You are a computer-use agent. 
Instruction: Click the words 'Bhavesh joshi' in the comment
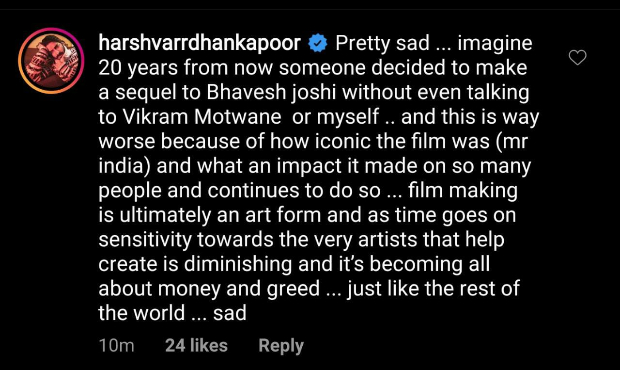271,92
